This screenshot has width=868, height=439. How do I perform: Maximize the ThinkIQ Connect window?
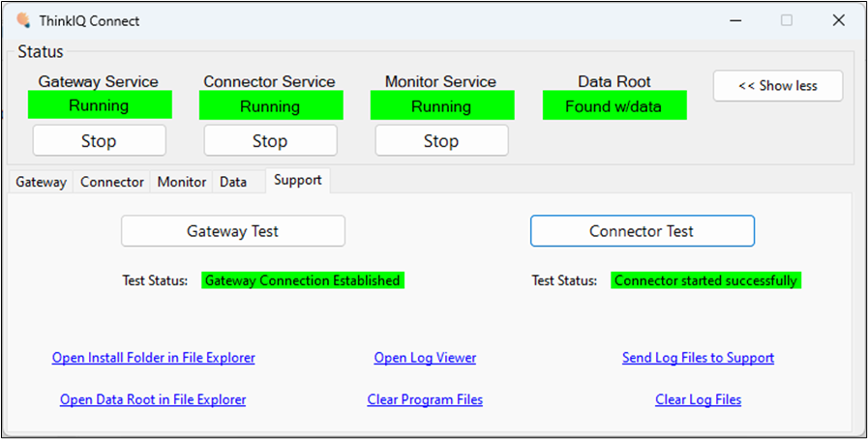click(786, 20)
